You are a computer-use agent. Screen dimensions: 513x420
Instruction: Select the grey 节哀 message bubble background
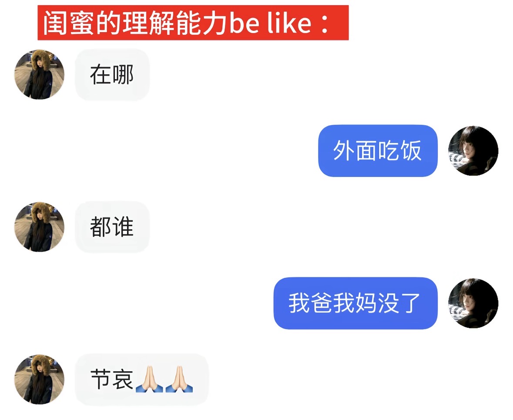142,380
